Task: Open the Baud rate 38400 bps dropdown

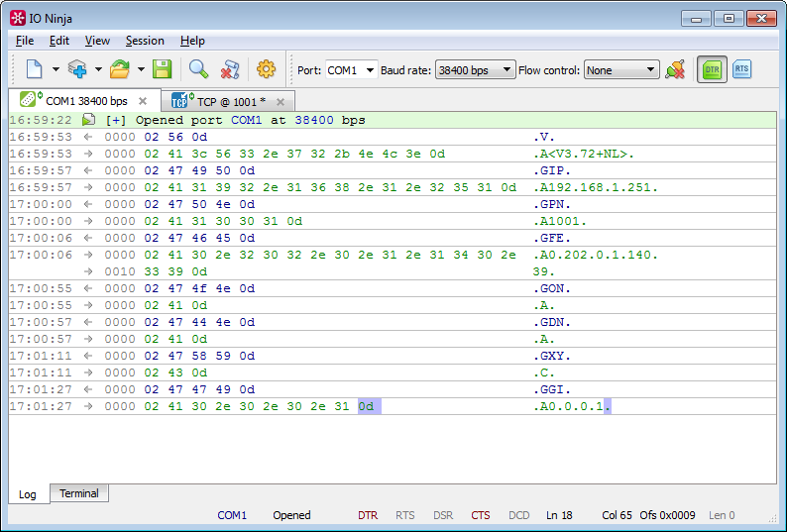Action: click(475, 70)
